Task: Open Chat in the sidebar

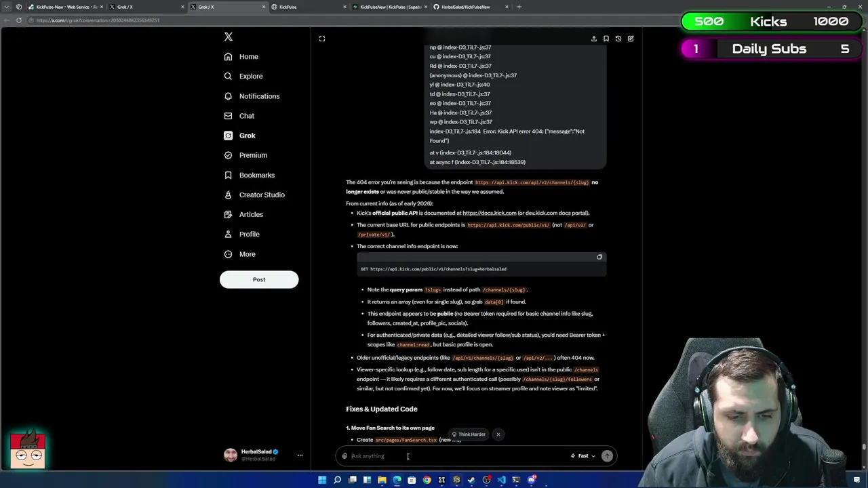Action: click(x=239, y=116)
